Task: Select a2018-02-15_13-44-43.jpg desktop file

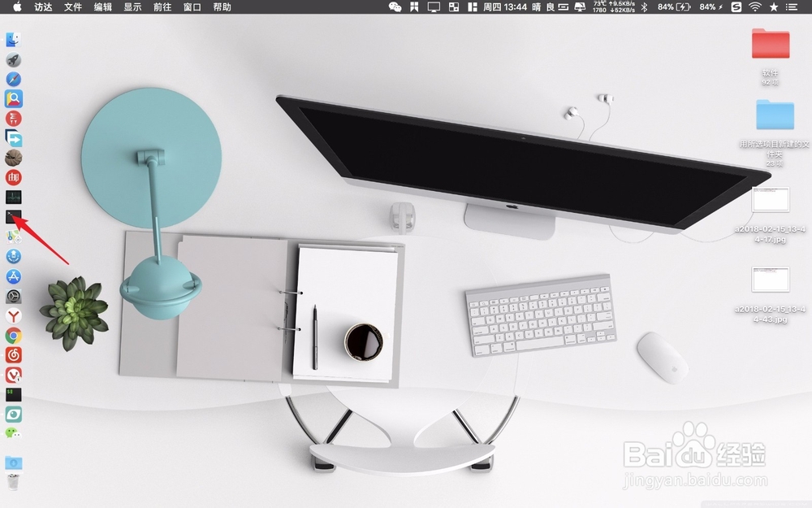Action: point(771,280)
